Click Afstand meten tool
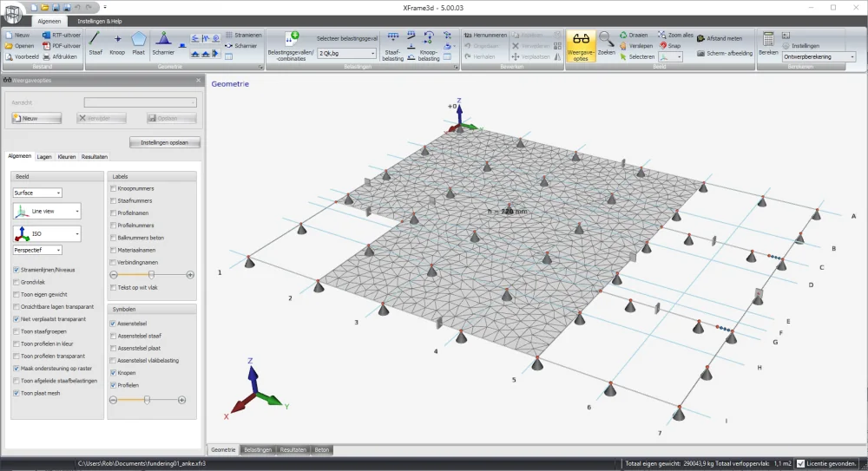Screen dimensions: 868x471 [x=720, y=38]
